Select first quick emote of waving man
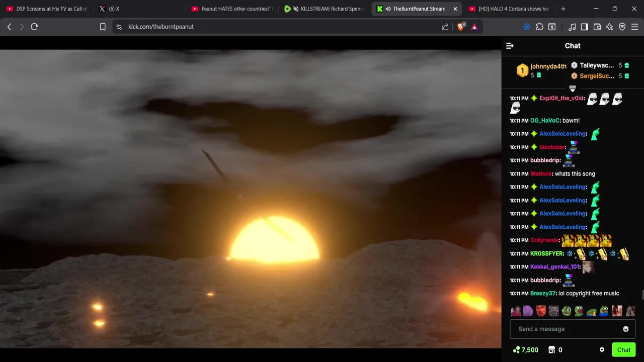644x362 pixels. tap(516, 311)
